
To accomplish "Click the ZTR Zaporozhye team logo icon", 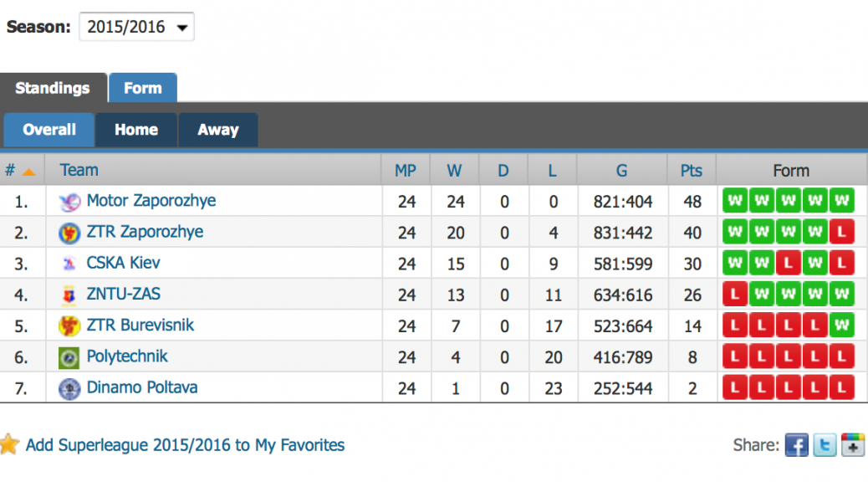I will pos(69,233).
